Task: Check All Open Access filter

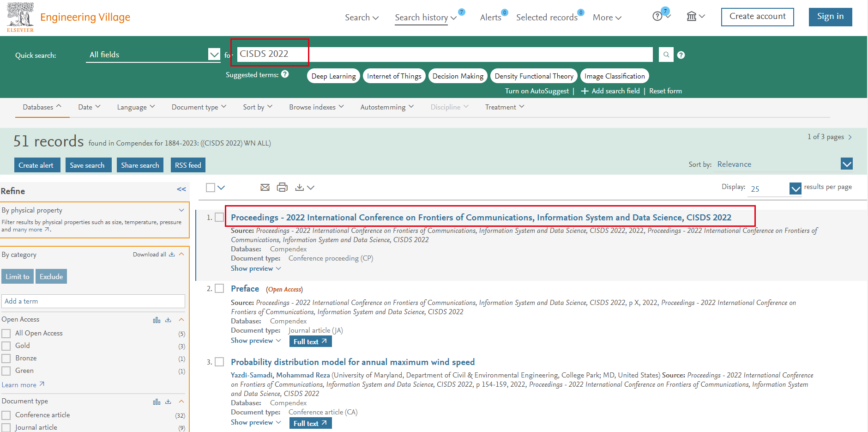Action: tap(6, 334)
